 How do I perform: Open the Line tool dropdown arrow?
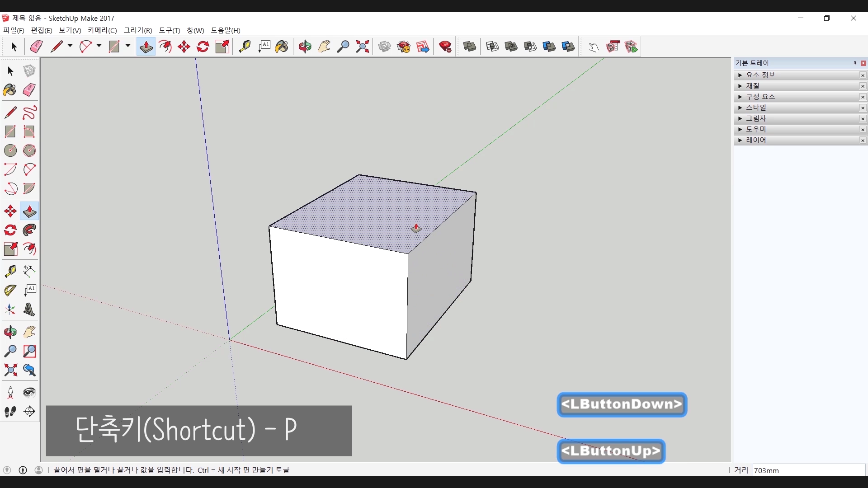[70, 46]
